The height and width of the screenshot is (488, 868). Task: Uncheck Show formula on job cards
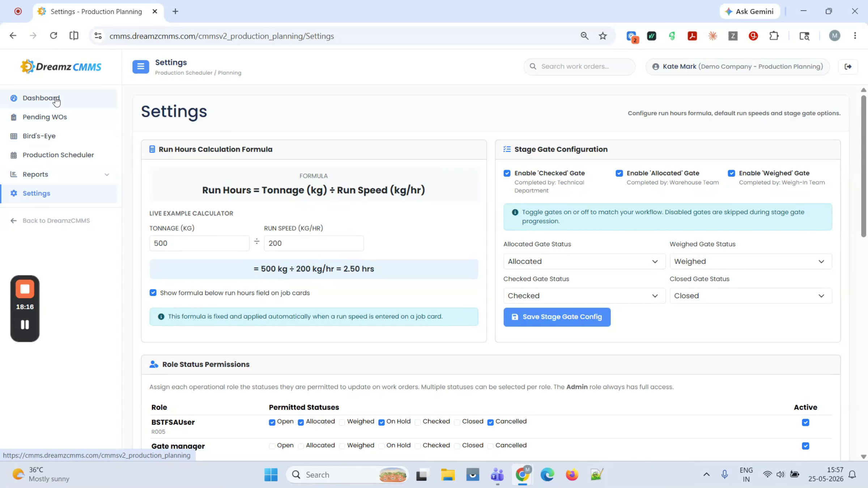tap(153, 293)
